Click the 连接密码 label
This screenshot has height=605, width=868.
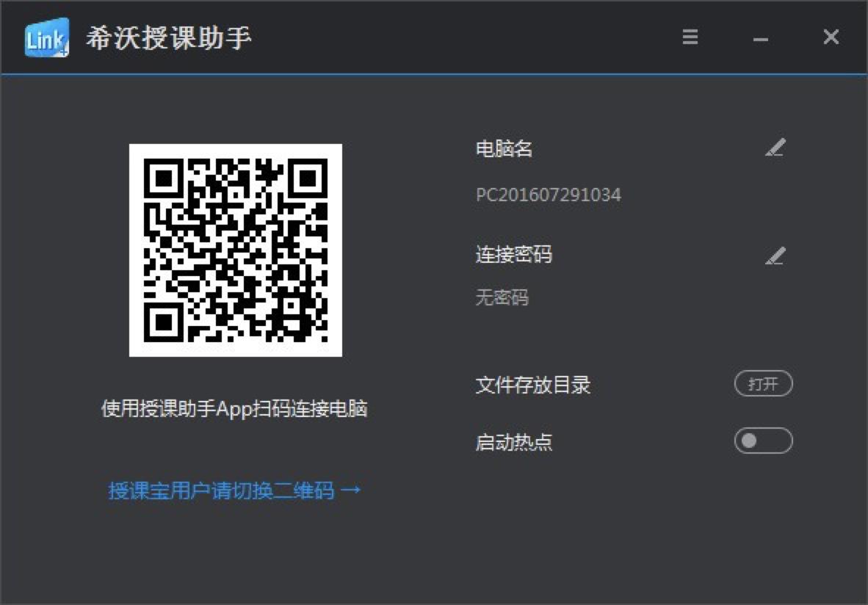tap(514, 255)
